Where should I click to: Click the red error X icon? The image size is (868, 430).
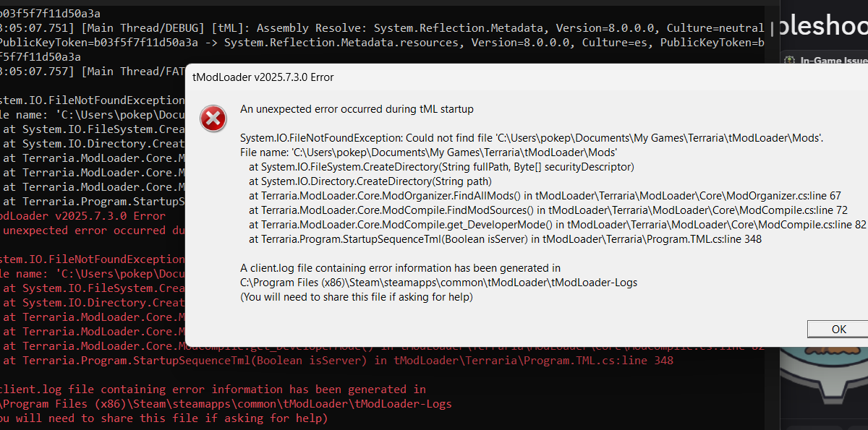point(213,119)
